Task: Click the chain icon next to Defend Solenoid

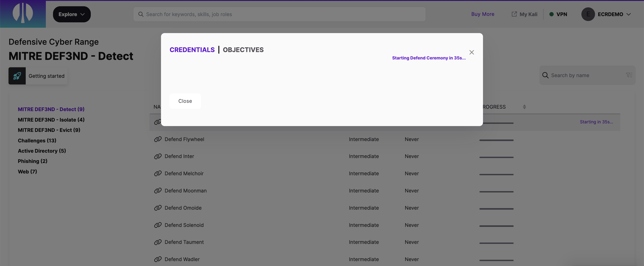Action: pos(157,225)
